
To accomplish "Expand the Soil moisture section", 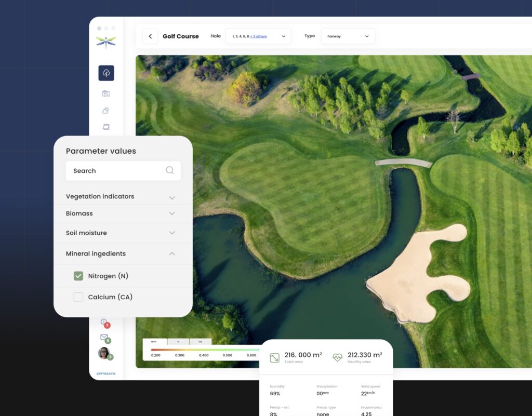I will (x=172, y=233).
